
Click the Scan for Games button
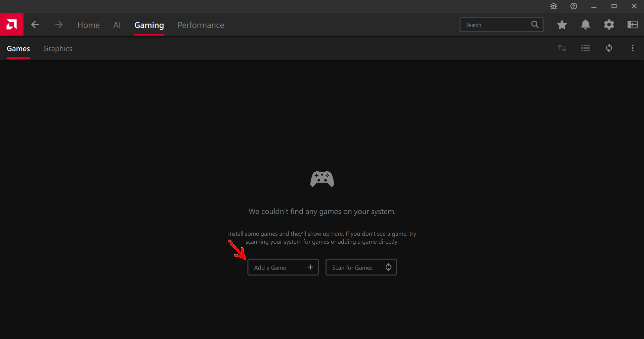click(x=361, y=267)
